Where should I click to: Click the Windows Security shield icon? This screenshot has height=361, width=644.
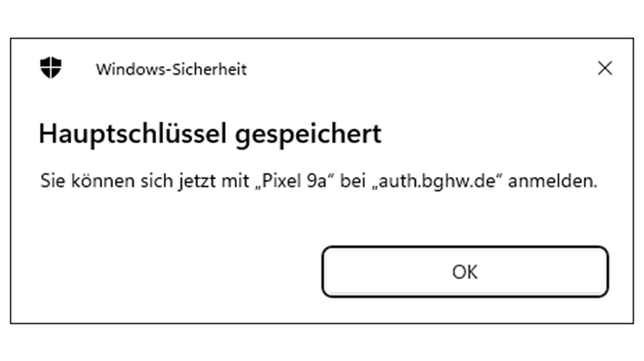tap(51, 68)
